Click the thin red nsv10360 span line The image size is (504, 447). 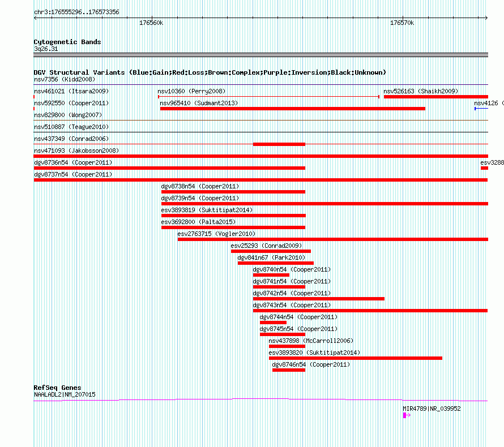click(x=269, y=97)
